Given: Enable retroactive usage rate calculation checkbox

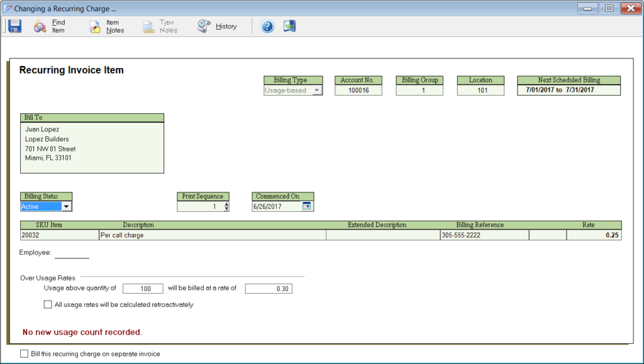Looking at the screenshot, I should [x=48, y=305].
